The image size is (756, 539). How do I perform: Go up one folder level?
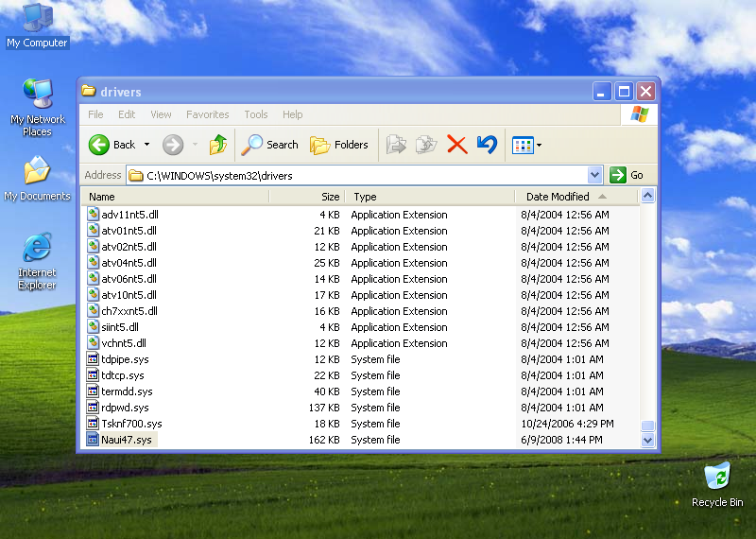(x=218, y=145)
